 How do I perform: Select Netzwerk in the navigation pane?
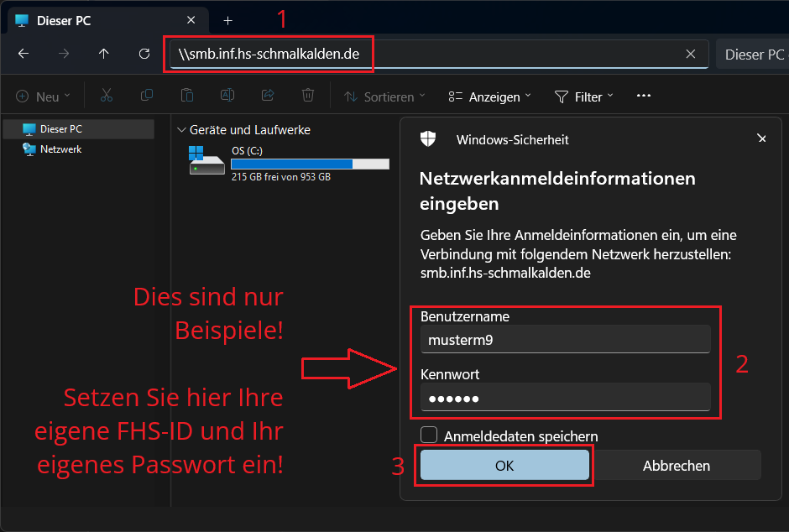(x=60, y=149)
